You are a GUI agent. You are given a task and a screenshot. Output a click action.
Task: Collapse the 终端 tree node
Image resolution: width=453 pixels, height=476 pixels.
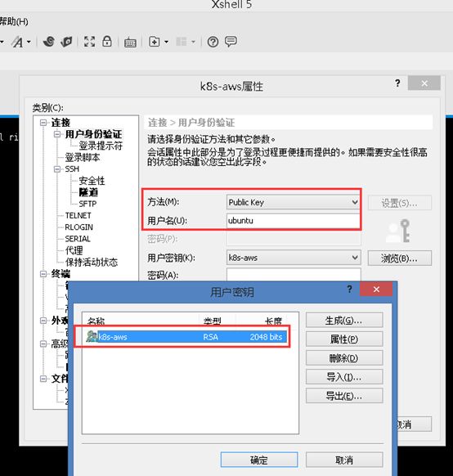click(x=43, y=274)
